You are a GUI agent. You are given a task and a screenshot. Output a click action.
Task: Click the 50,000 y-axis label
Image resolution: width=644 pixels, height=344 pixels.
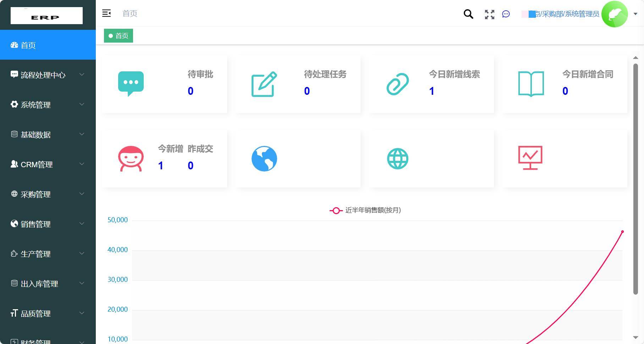(x=117, y=220)
